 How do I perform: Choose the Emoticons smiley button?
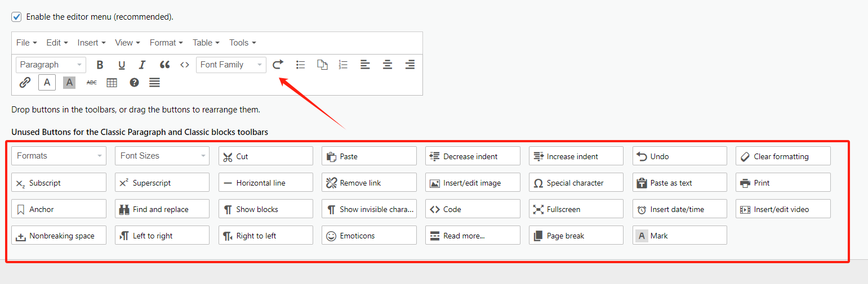[x=370, y=235]
